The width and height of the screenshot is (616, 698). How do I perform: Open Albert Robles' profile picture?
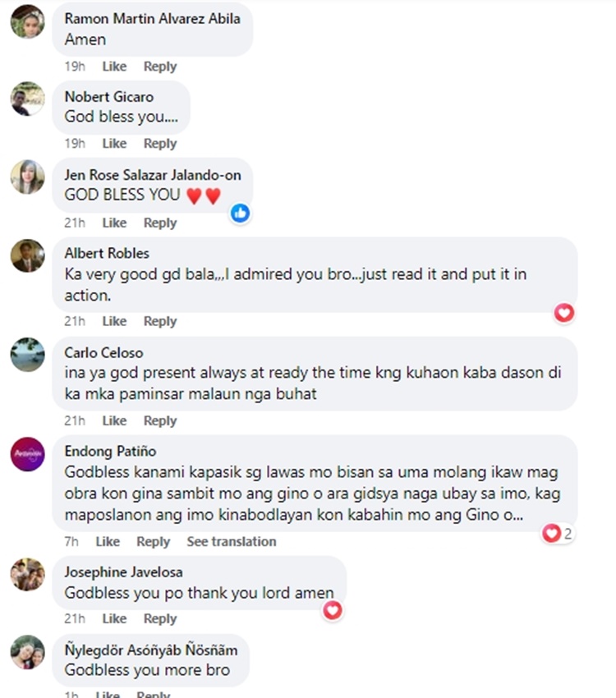pos(28,256)
